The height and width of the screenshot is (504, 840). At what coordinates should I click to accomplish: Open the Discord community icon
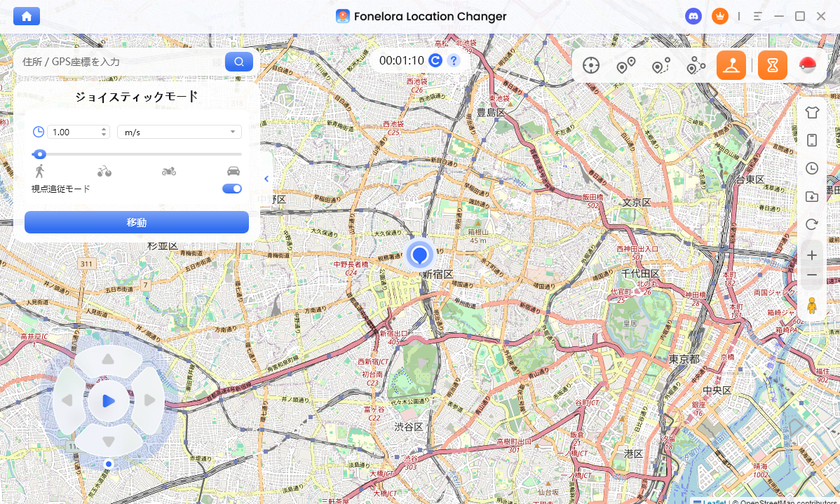coord(693,16)
